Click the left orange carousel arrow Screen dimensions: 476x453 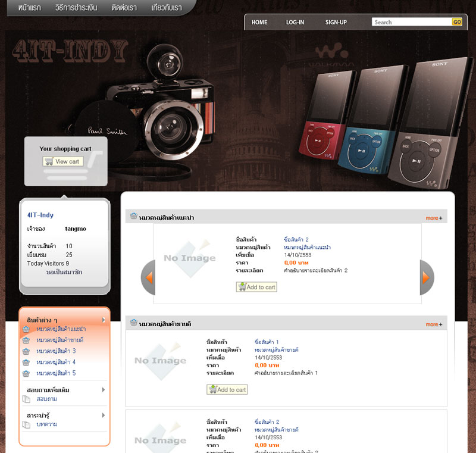coord(148,277)
